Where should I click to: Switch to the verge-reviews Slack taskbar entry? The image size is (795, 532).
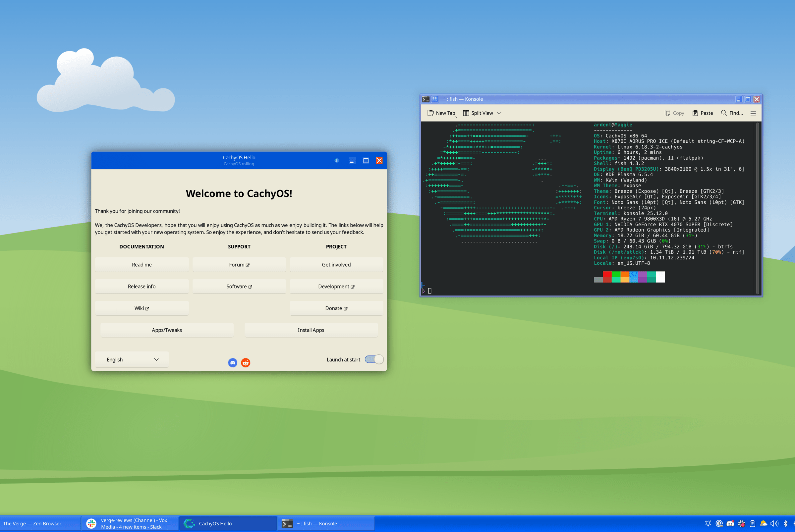pos(130,523)
